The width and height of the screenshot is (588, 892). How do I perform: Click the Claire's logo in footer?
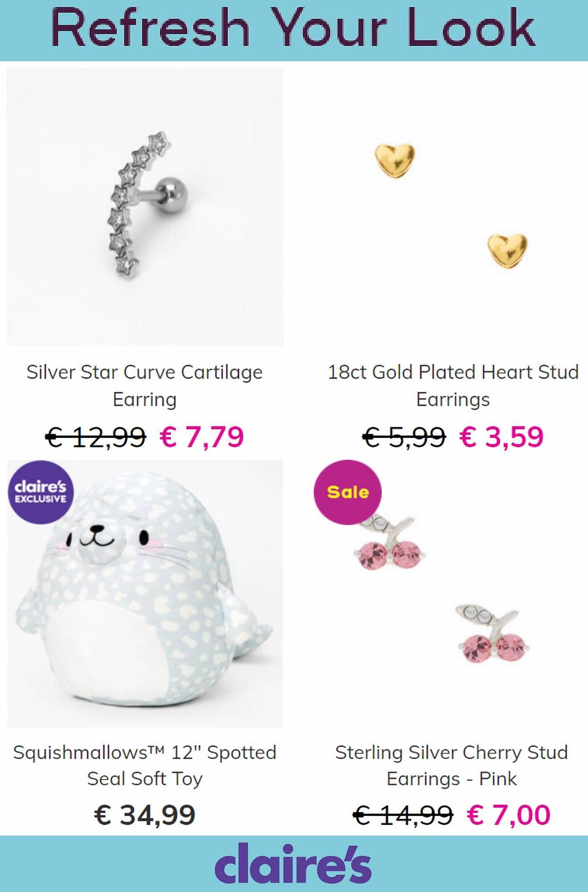[293, 863]
